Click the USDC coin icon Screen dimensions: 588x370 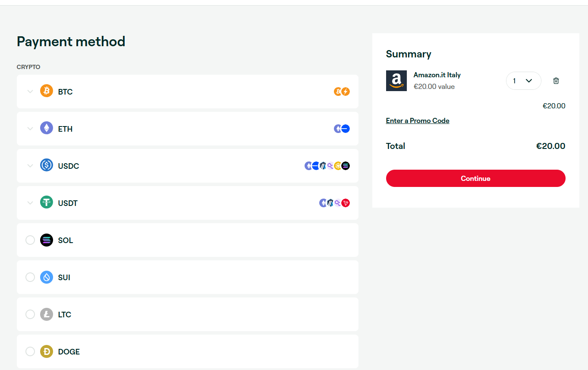47,165
